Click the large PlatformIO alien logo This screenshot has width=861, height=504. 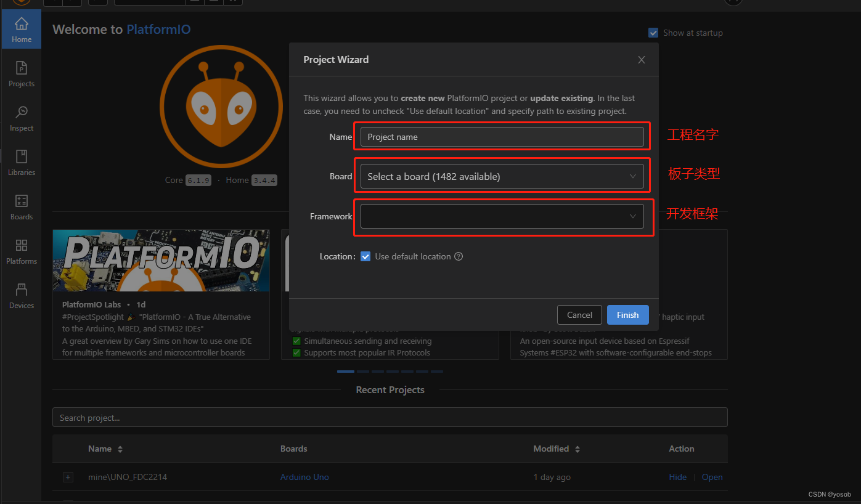pos(221,107)
